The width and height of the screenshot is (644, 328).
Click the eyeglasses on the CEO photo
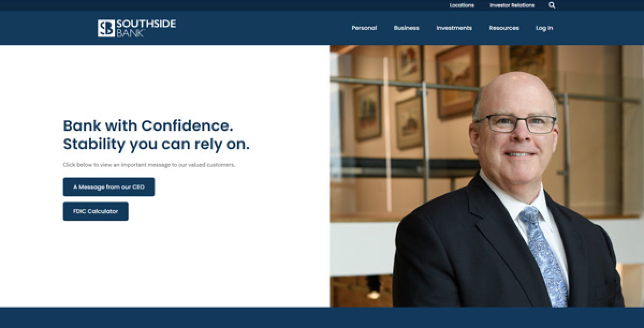click(514, 124)
